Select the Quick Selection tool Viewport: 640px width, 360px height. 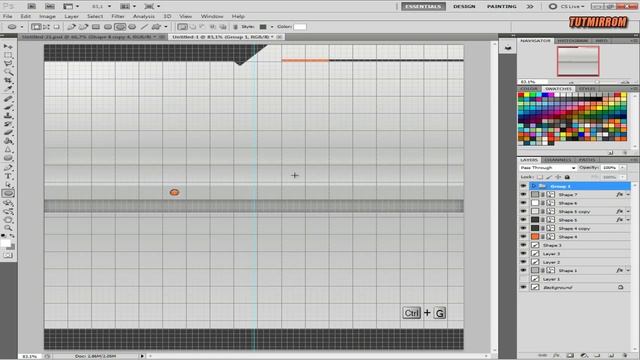tap(8, 72)
